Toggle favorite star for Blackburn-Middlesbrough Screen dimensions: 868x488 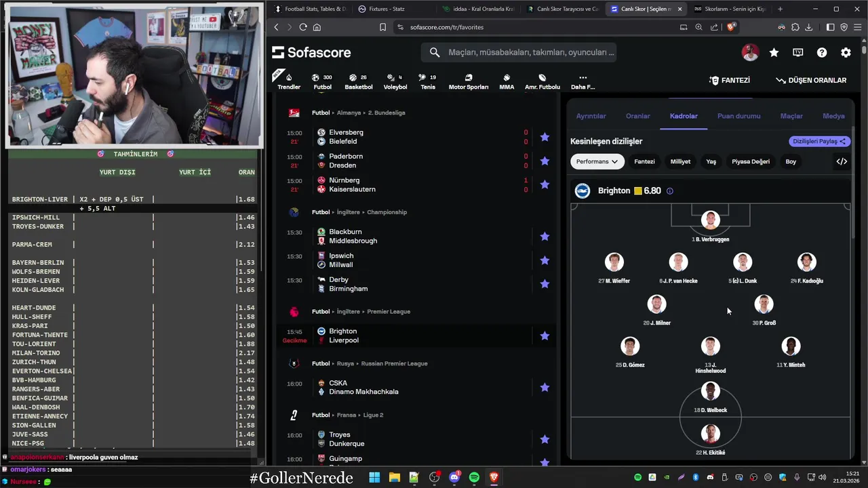pos(545,237)
